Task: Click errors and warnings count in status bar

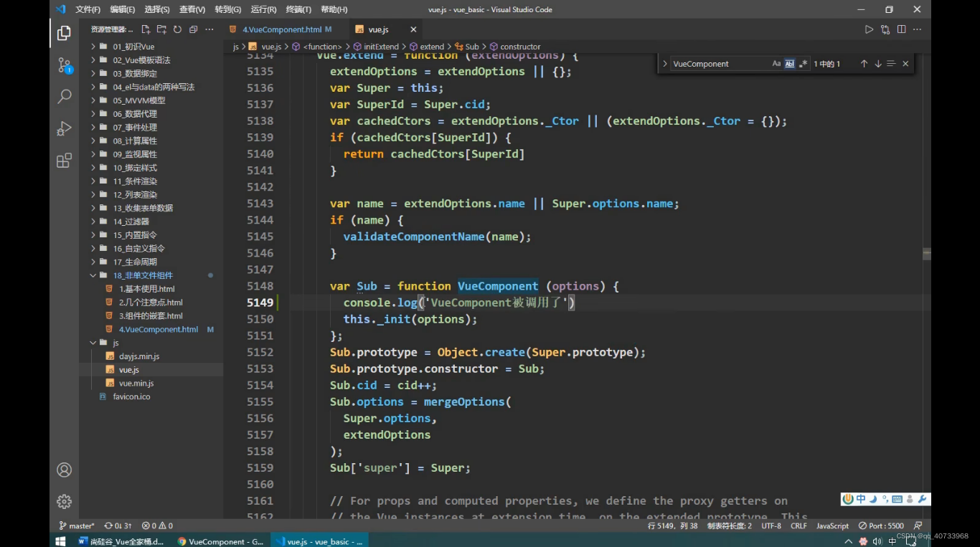Action: [157, 525]
